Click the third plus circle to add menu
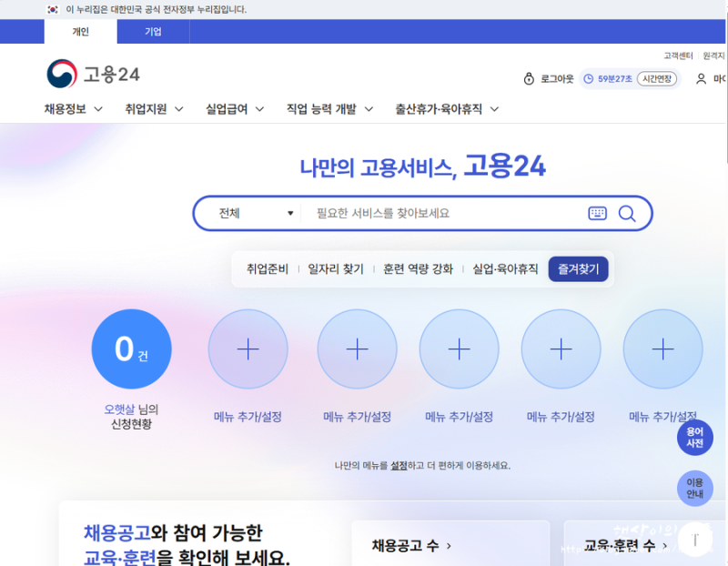 [460, 349]
